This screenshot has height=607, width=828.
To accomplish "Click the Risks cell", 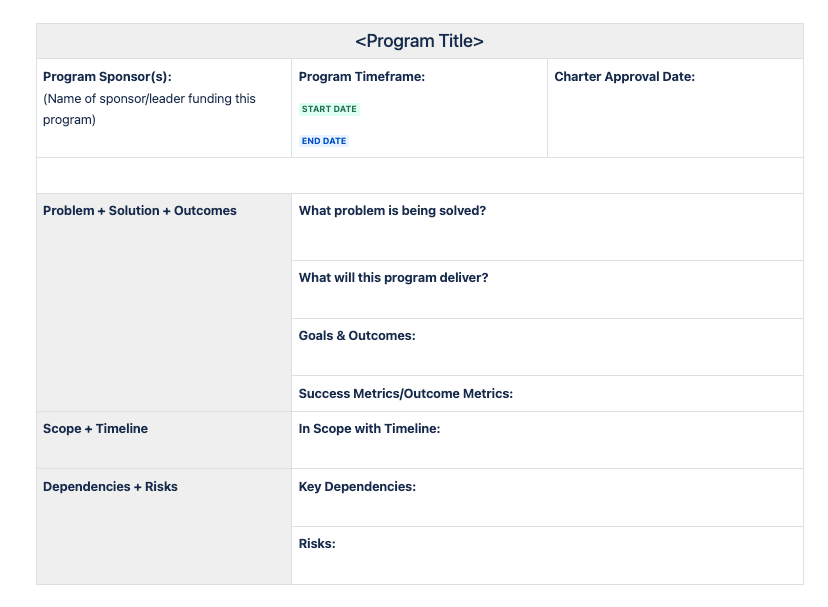I will pyautogui.click(x=547, y=555).
